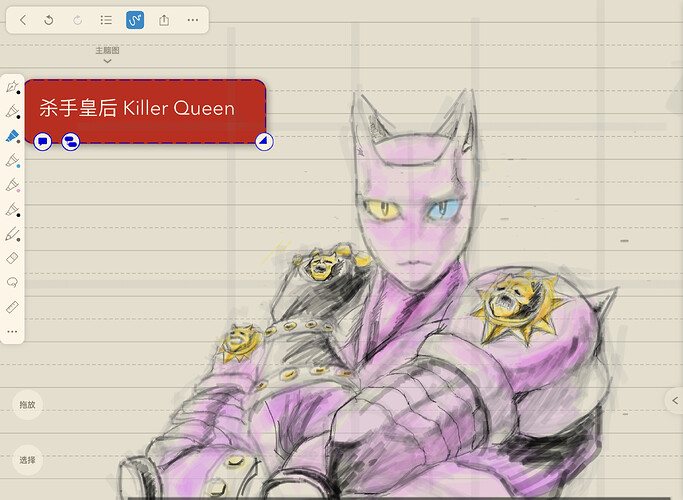683x500 pixels.
Task: Open the note bubble on Killer Queen node
Action: coord(43,142)
